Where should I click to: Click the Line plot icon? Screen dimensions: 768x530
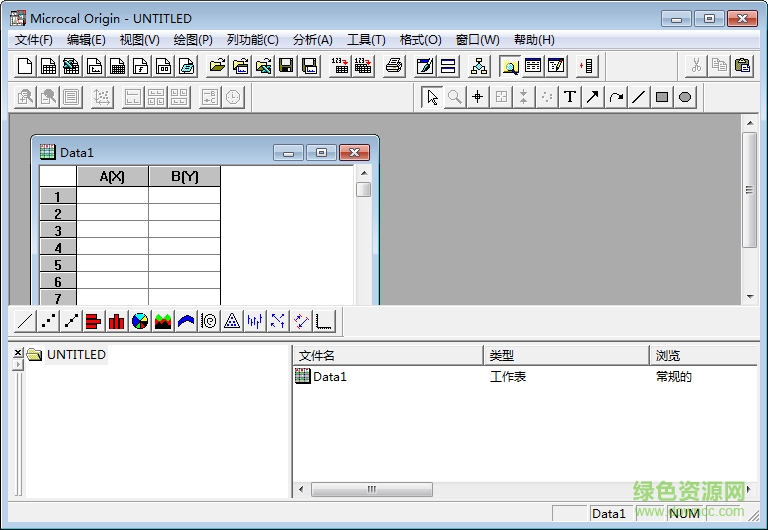[24, 321]
